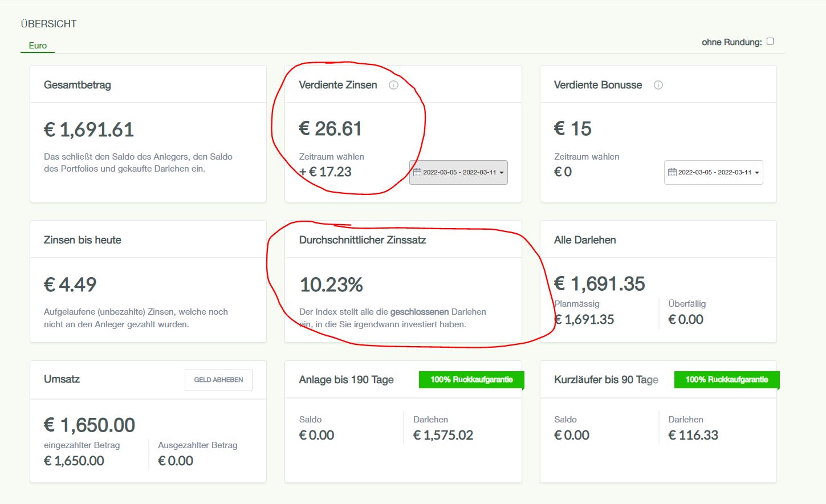Screen dimensions: 826x504
Task: Click the info icon beside Verdiente Bonusse
Action: pos(658,85)
